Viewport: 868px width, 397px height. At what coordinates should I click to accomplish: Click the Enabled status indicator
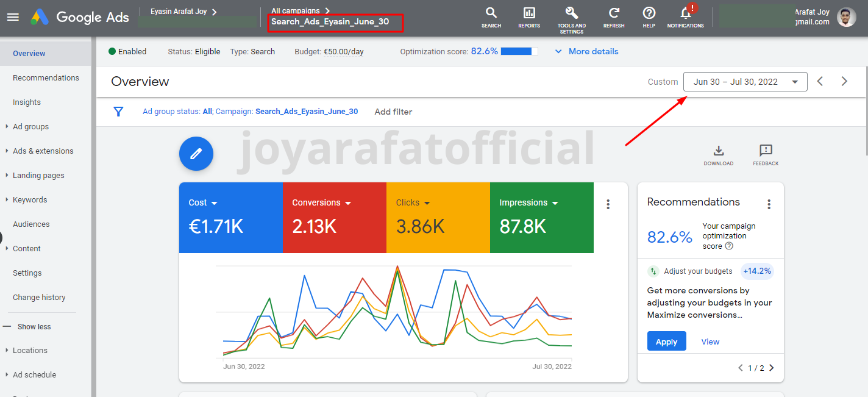(127, 52)
